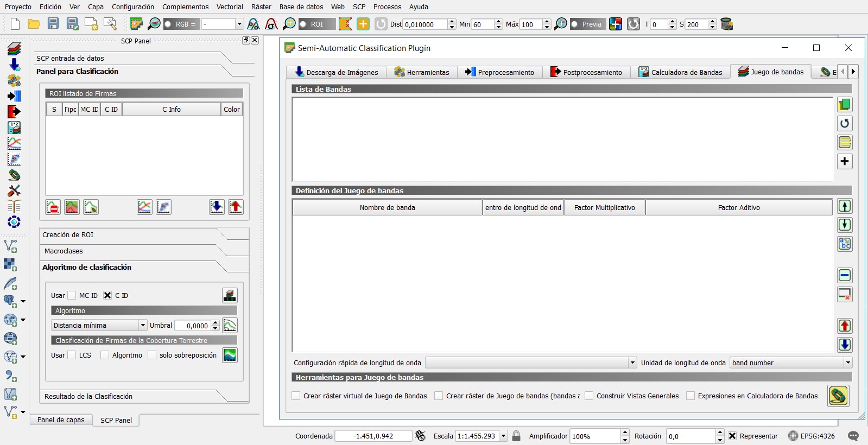The image size is (868, 445).
Task: Check Construir Vistas Generales
Action: tap(589, 396)
